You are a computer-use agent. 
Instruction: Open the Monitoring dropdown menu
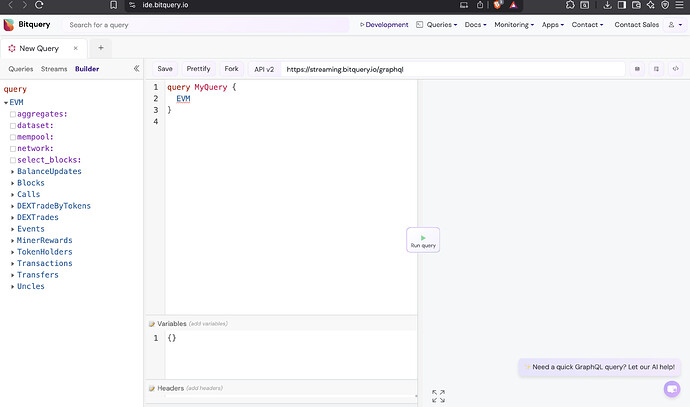[x=514, y=25]
